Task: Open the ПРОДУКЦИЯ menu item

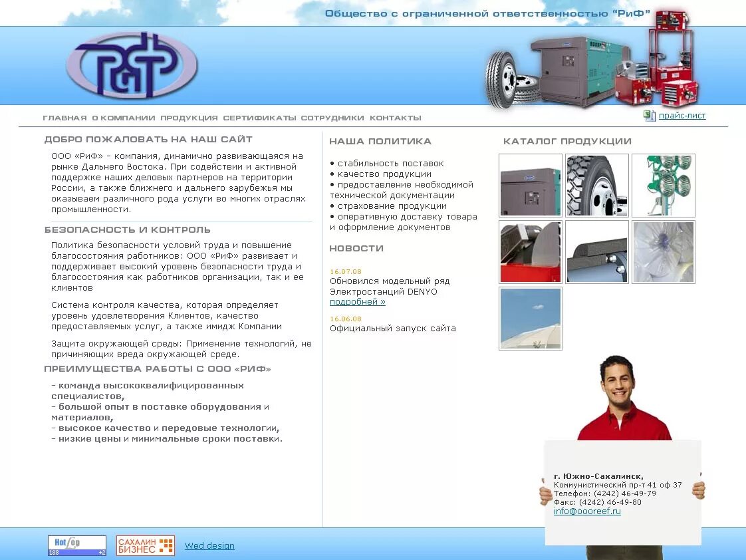Action: (189, 118)
